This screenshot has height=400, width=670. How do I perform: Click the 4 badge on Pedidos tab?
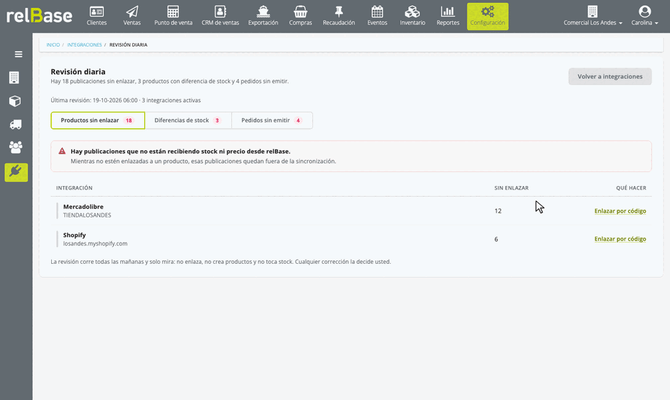[x=298, y=121]
